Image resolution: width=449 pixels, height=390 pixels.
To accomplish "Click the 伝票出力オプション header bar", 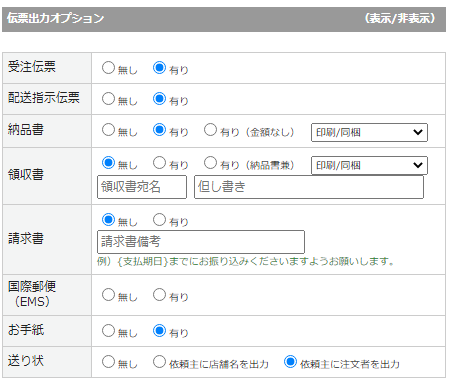I will (224, 19).
